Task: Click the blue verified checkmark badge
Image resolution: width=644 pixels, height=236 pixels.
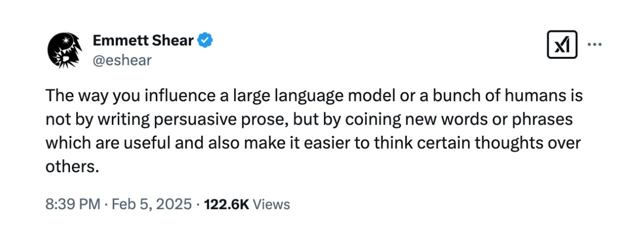Action: pos(205,40)
